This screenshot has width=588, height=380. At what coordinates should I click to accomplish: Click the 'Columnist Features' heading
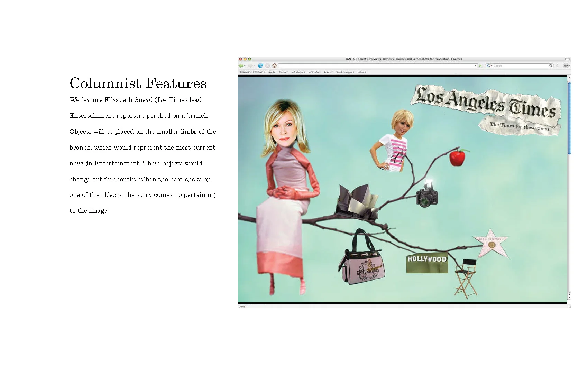138,83
